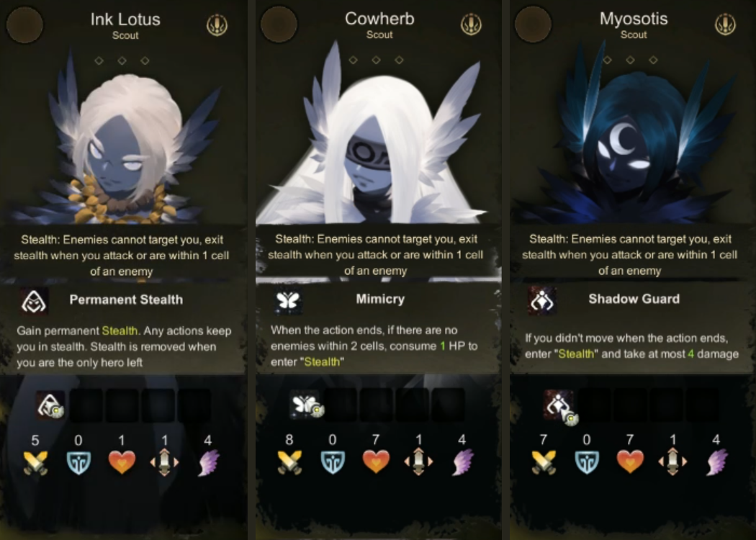Click Ink Lotus crossed swords attack icon
756x540 pixels.
coord(36,462)
